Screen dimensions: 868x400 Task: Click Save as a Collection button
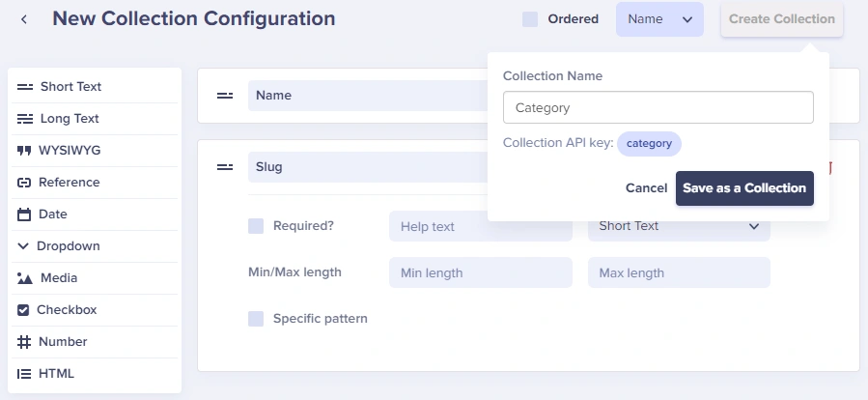pyautogui.click(x=744, y=188)
